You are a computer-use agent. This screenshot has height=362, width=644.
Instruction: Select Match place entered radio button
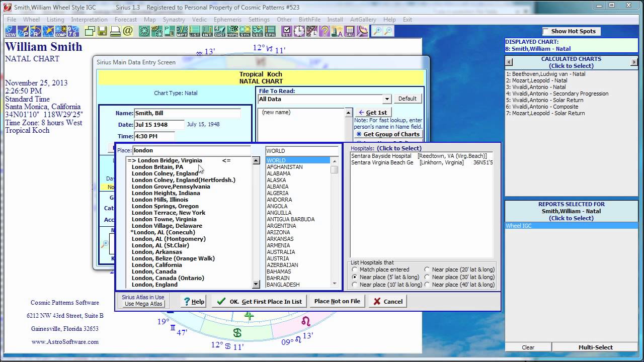(x=355, y=269)
